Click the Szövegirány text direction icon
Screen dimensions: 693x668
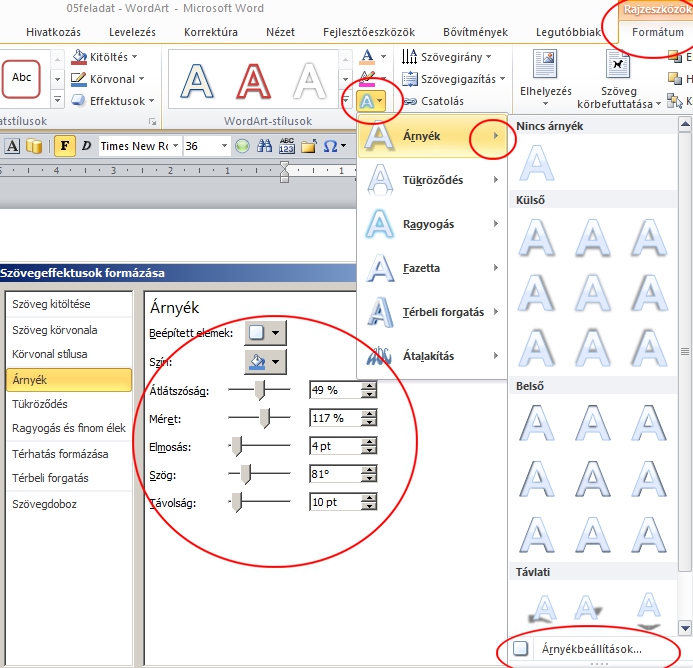[410, 57]
